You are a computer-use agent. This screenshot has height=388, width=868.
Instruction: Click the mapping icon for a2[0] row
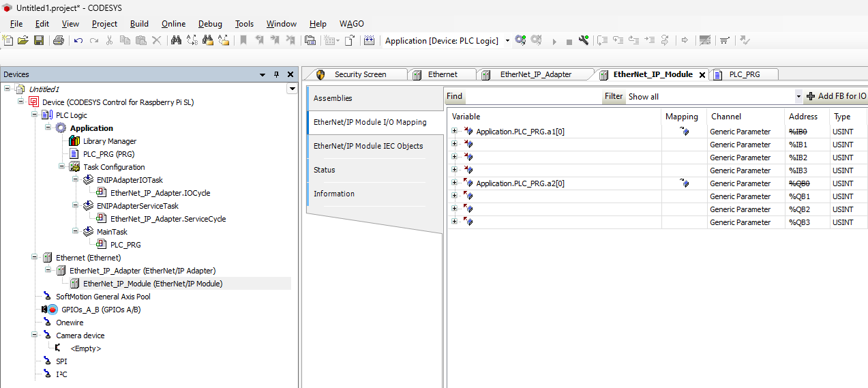[685, 183]
